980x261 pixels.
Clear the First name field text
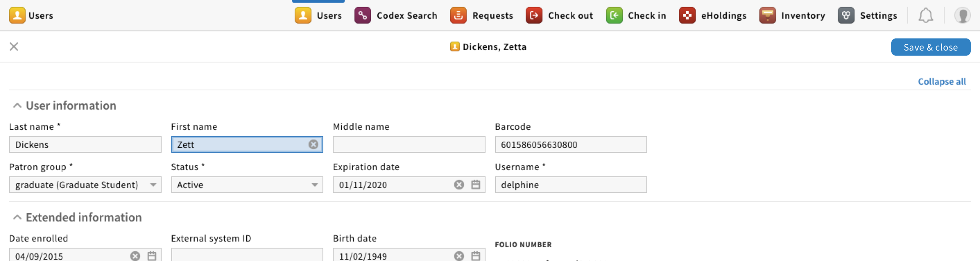pyautogui.click(x=313, y=144)
